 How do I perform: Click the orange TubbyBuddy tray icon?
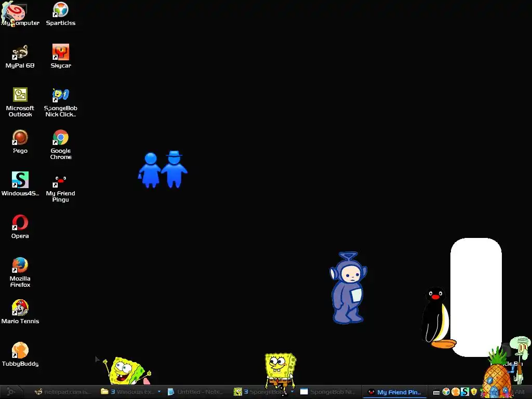tap(455, 392)
